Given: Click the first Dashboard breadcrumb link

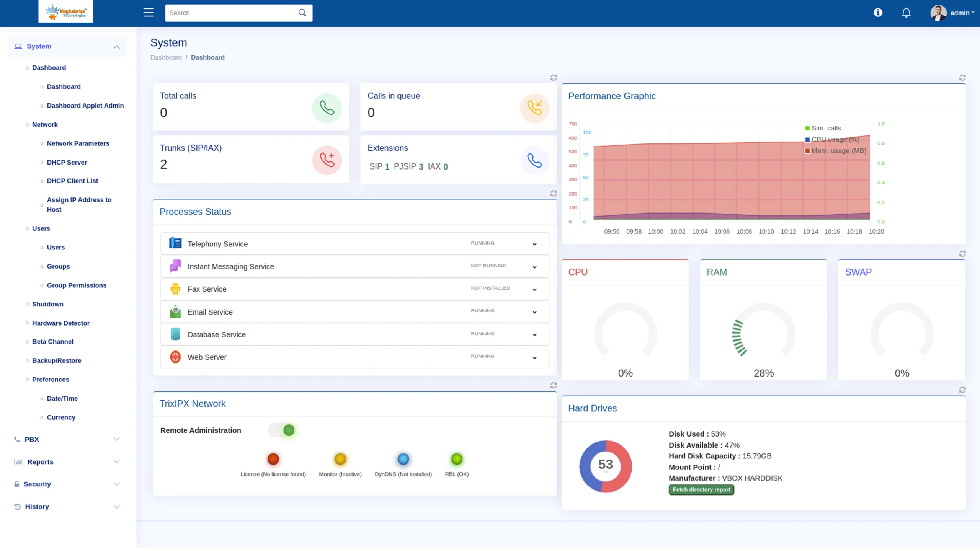Looking at the screenshot, I should 166,57.
